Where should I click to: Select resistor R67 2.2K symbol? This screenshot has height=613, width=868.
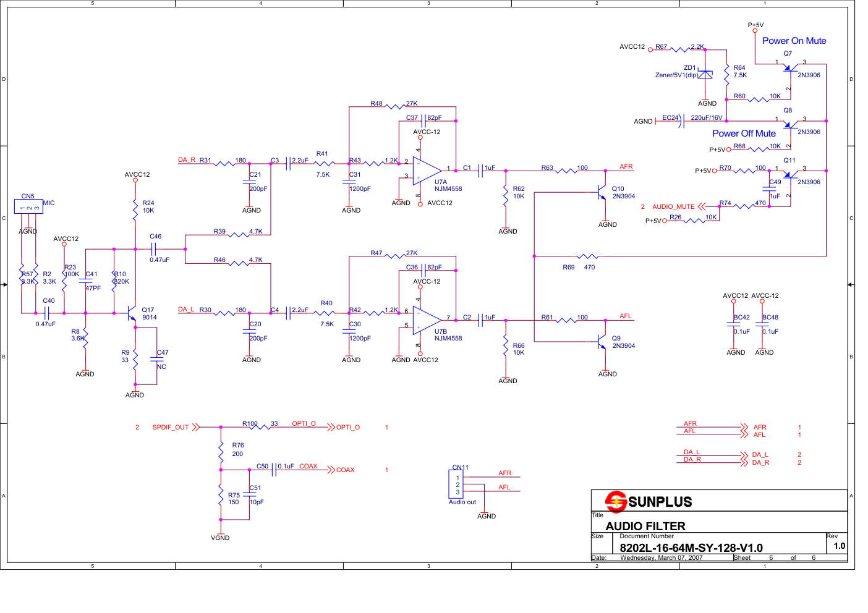click(x=680, y=49)
